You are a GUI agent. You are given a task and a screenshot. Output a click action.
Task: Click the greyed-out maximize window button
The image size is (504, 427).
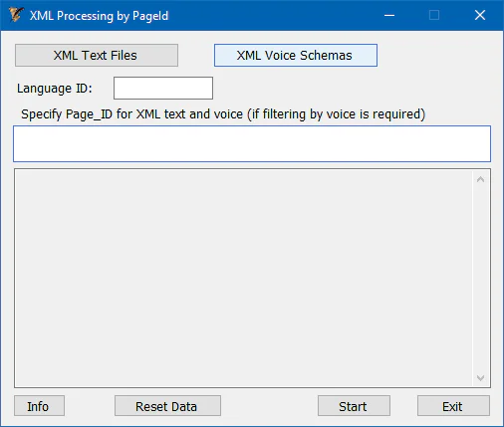pyautogui.click(x=434, y=15)
